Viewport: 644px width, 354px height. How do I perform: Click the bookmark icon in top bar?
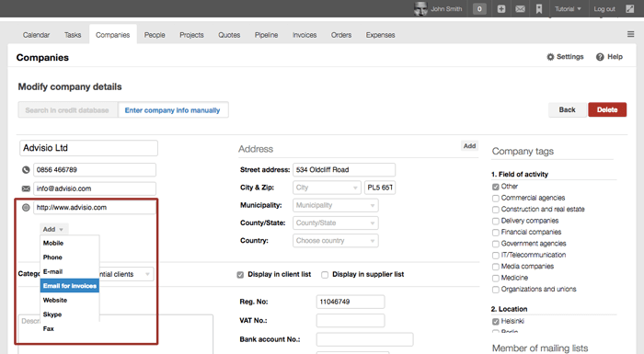(539, 8)
